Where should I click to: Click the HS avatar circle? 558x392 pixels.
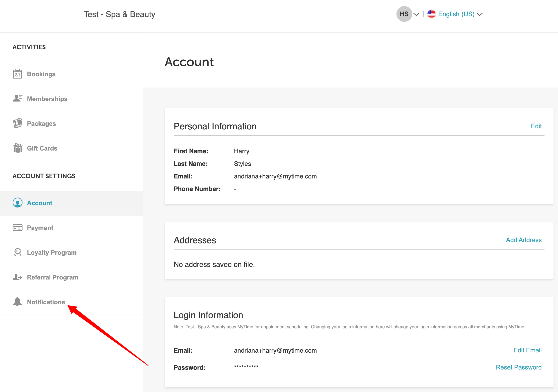click(404, 14)
